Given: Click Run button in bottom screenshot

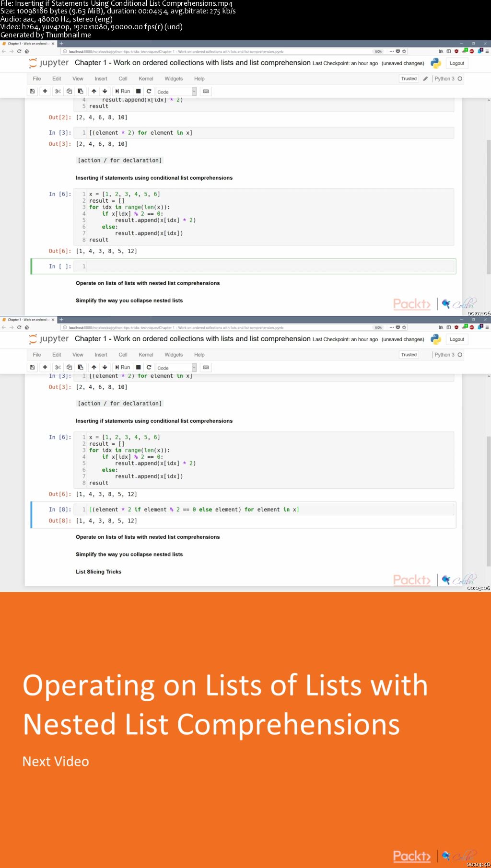Looking at the screenshot, I should coord(122,367).
